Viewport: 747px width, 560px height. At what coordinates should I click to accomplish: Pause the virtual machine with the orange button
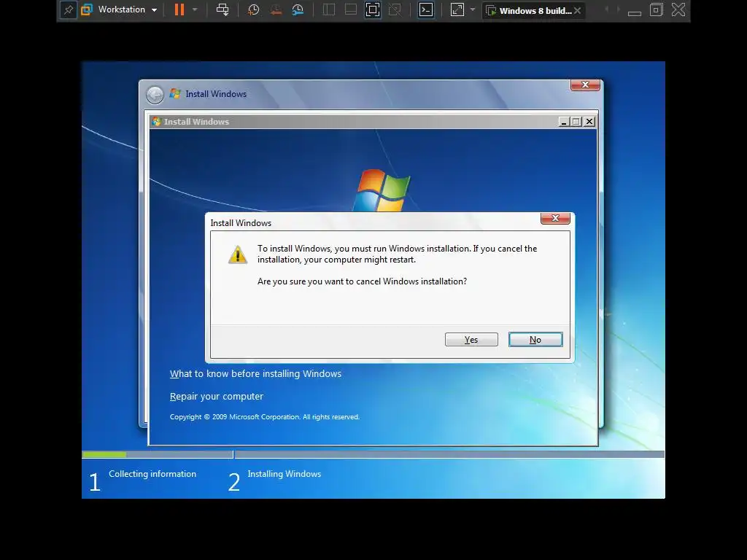click(x=179, y=9)
